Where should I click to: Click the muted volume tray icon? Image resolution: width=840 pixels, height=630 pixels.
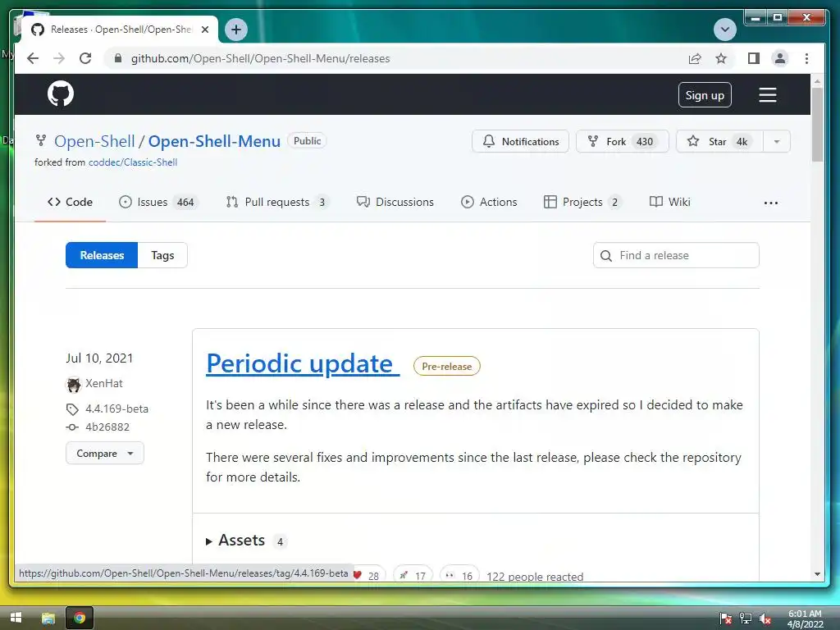coord(765,619)
